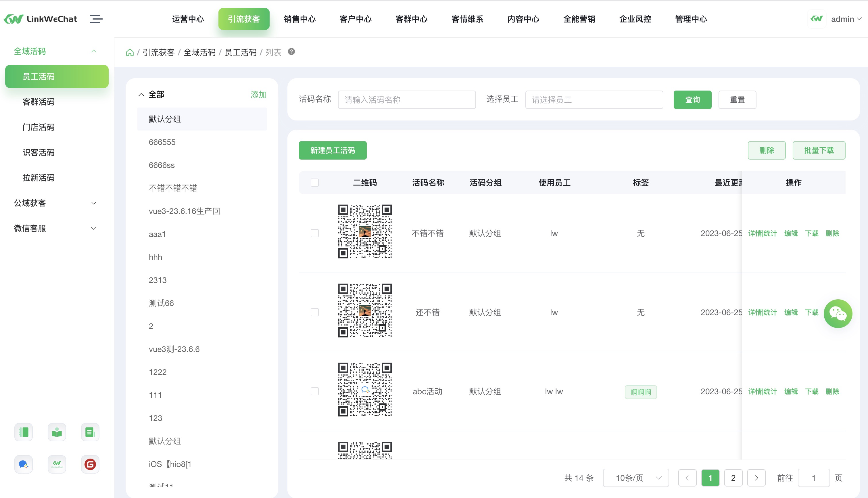
Task: Click 编辑 for 还不错 row
Action: point(791,312)
